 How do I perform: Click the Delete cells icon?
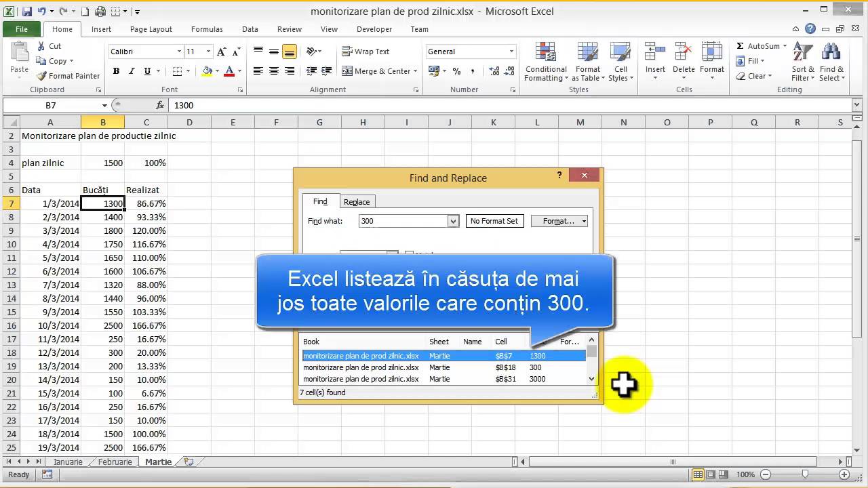point(684,52)
